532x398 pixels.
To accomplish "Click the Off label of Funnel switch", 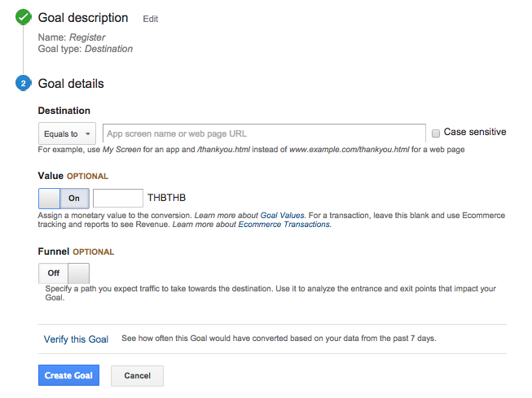I will point(53,273).
